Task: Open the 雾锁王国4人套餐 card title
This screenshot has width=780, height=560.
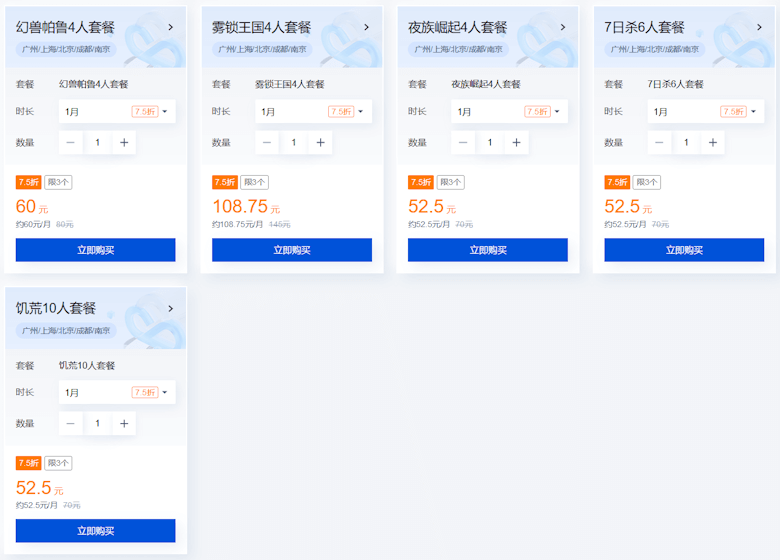Action: click(262, 27)
